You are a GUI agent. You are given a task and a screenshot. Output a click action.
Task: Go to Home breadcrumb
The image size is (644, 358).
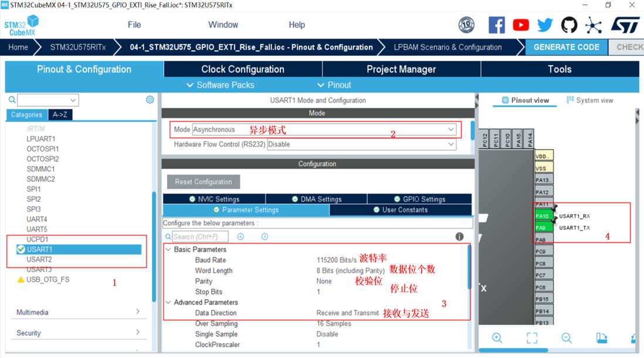pos(18,48)
